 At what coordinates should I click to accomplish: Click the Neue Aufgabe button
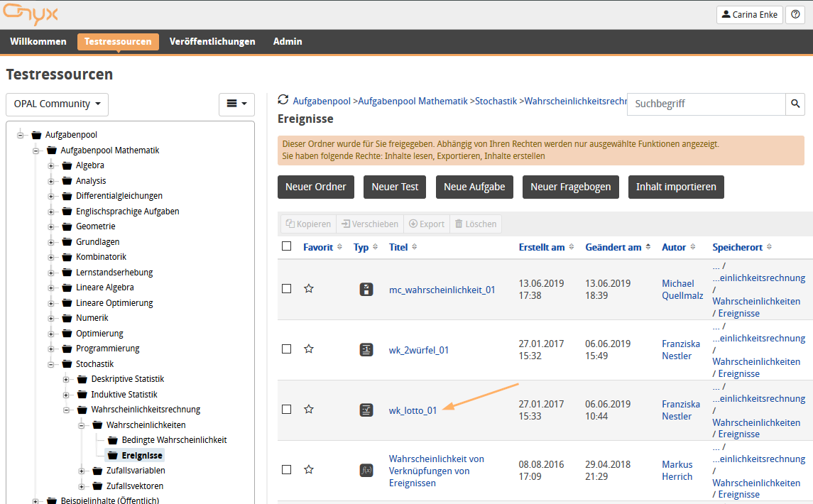(x=474, y=187)
